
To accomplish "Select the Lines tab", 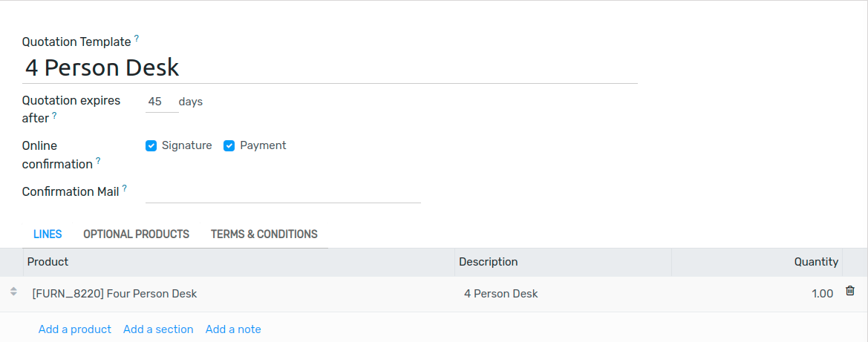I will pyautogui.click(x=48, y=234).
